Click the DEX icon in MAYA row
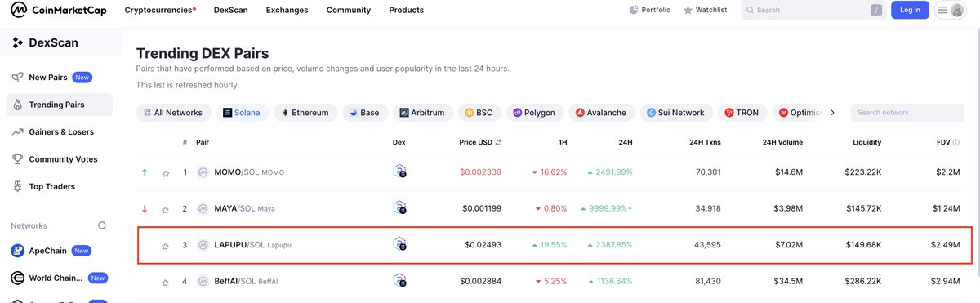Viewport: 980px width, 303px height. [x=399, y=207]
